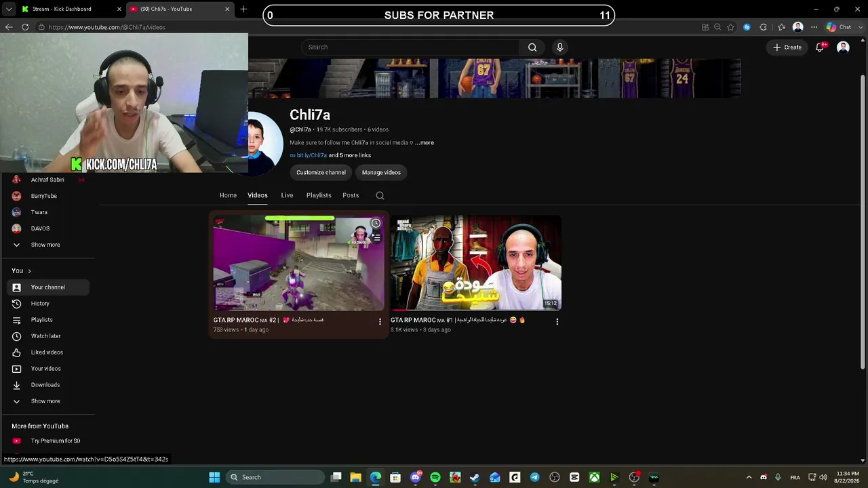Open the bit.ly/Chli7a link
This screenshot has height=488, width=868.
click(x=311, y=155)
